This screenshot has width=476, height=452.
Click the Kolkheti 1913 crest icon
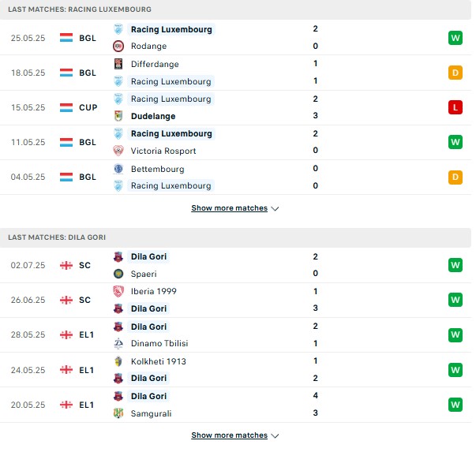(118, 361)
